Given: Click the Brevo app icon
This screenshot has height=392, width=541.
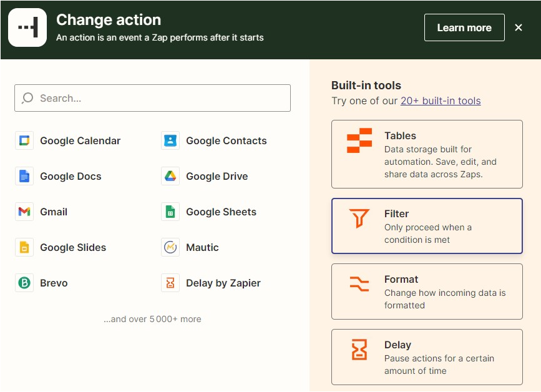Looking at the screenshot, I should (x=24, y=283).
